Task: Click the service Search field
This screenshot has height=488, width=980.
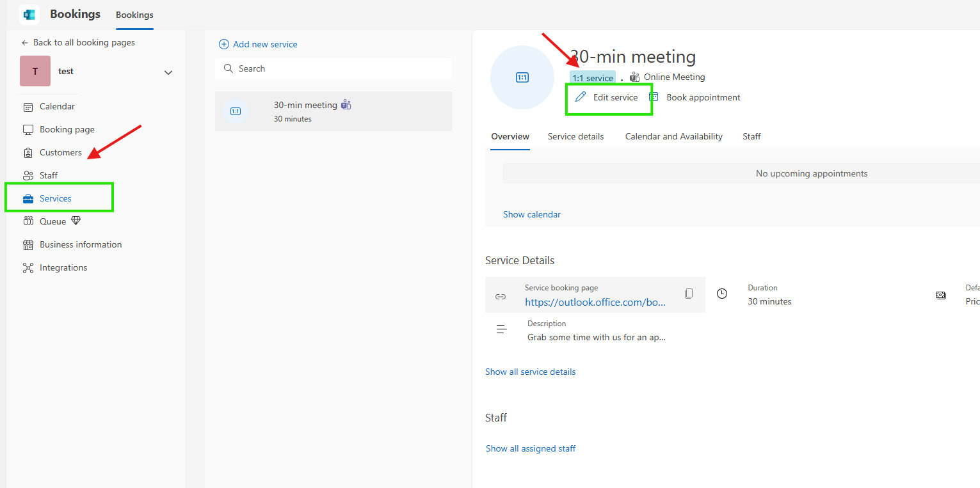Action: (x=333, y=68)
